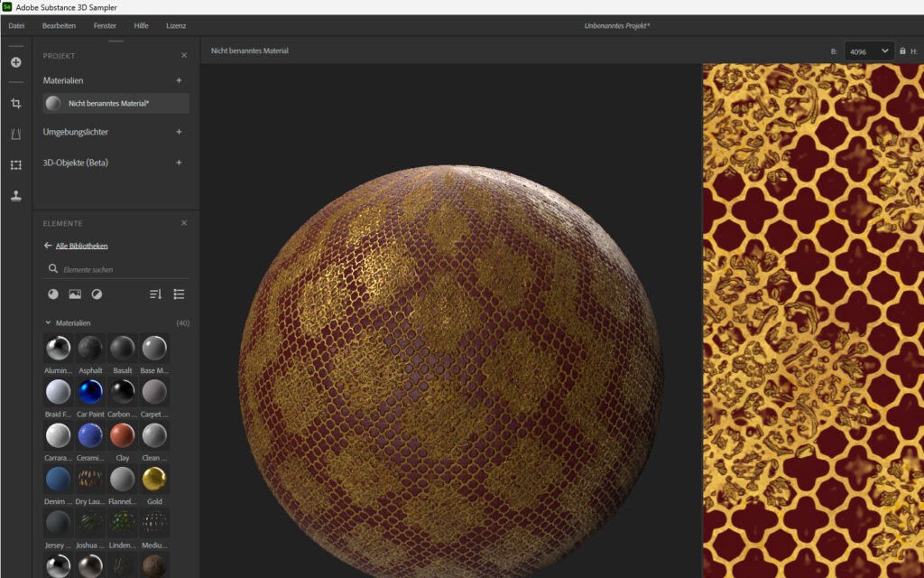Filter elements by image icon
Screen dimensions: 924x578
coord(75,294)
